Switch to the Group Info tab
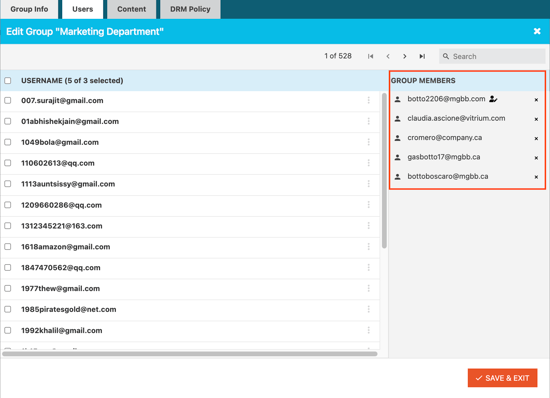The width and height of the screenshot is (550, 398). click(x=29, y=9)
